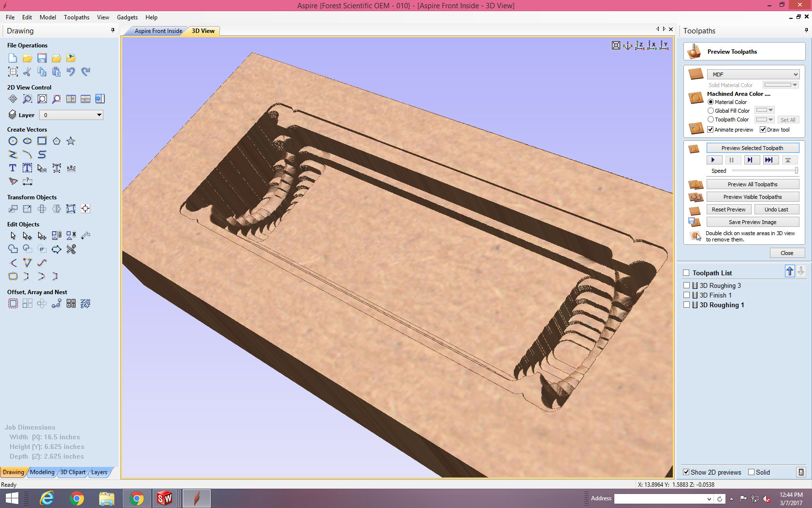Viewport: 812px width, 508px height.
Task: Disable the Animate preview checkbox
Action: pyautogui.click(x=710, y=130)
